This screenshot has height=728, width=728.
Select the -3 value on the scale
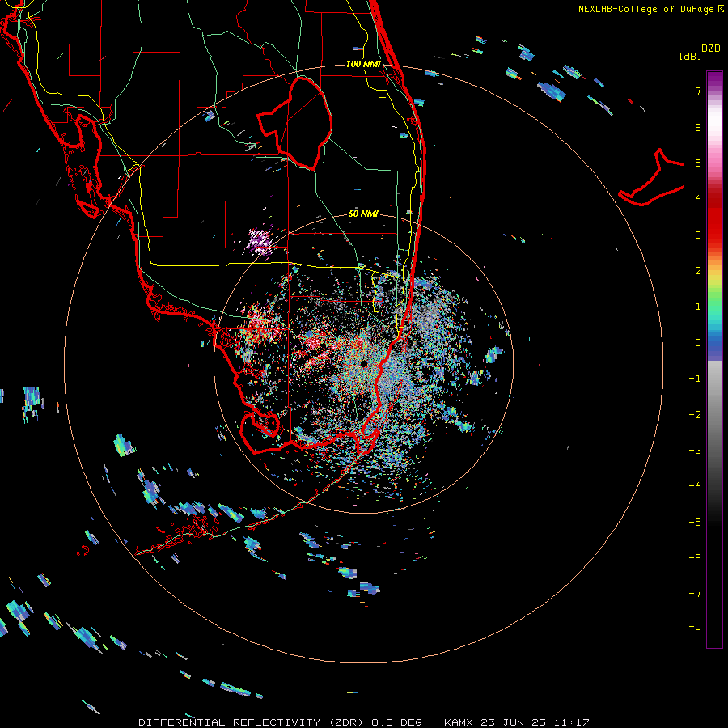point(695,451)
